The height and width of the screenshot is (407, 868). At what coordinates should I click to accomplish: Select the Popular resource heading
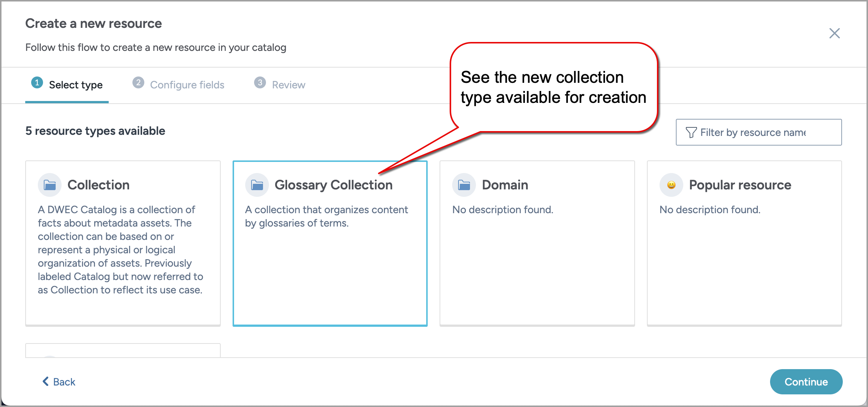tap(740, 185)
